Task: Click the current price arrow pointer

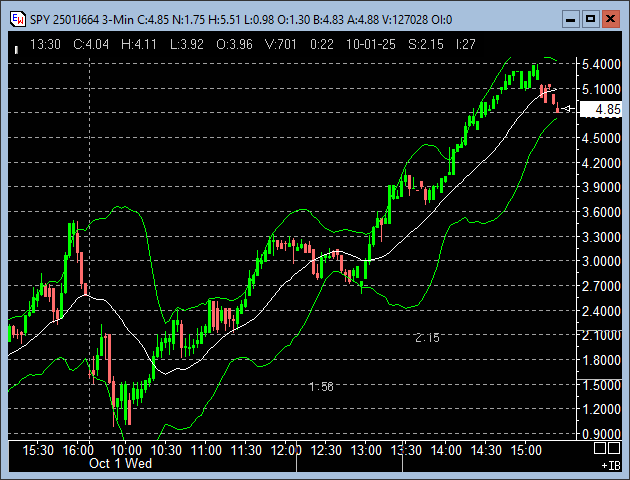Action: click(x=566, y=109)
